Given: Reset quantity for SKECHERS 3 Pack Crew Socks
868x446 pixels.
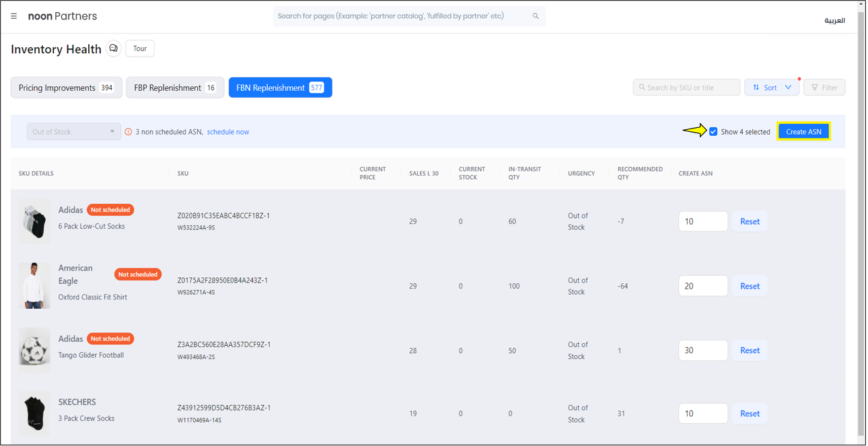Looking at the screenshot, I should coord(750,414).
